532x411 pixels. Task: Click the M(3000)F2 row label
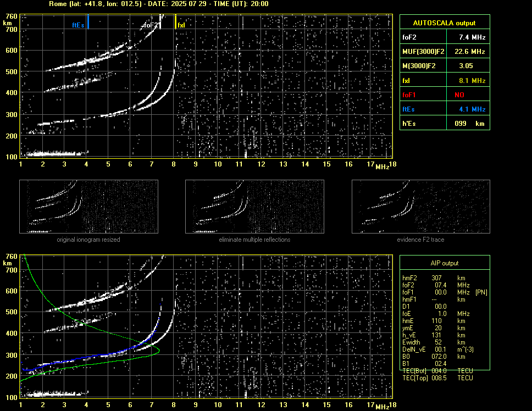point(419,66)
